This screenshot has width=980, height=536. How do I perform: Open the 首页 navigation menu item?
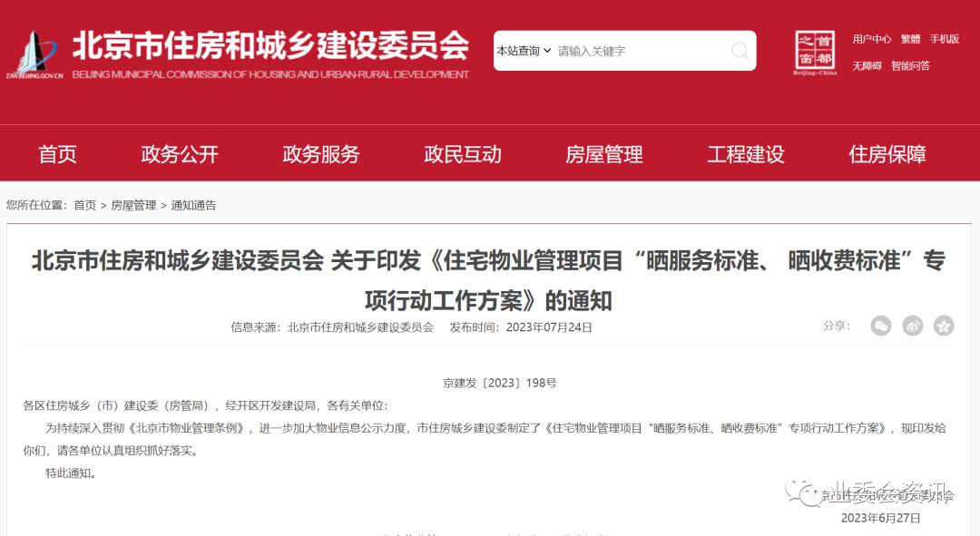[x=57, y=153]
